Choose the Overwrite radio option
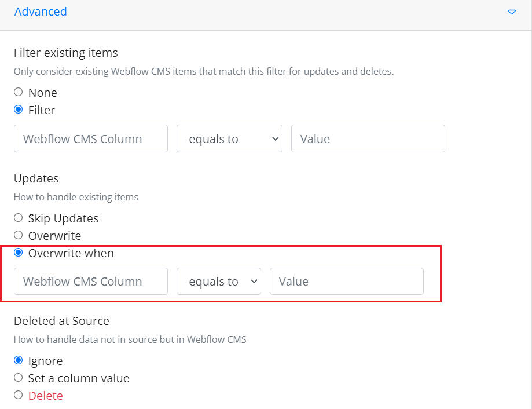532x409 pixels. pos(19,235)
